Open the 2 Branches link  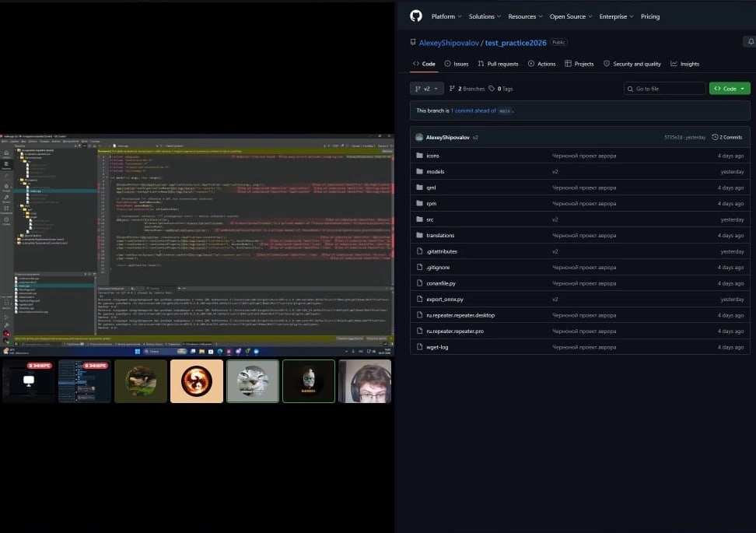pyautogui.click(x=467, y=89)
